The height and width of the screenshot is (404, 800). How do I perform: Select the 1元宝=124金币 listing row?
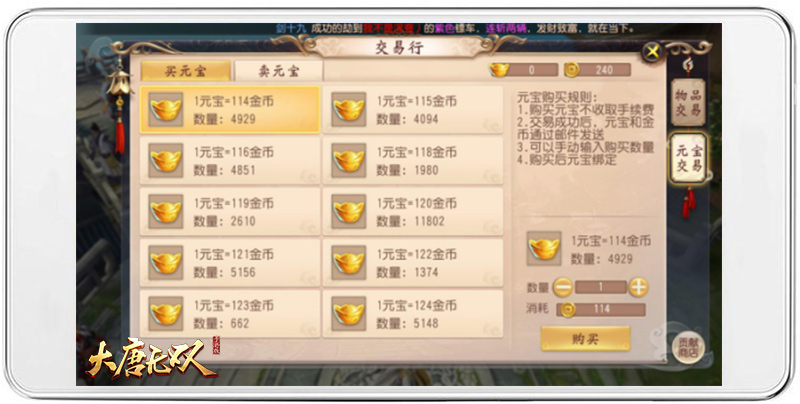413,314
